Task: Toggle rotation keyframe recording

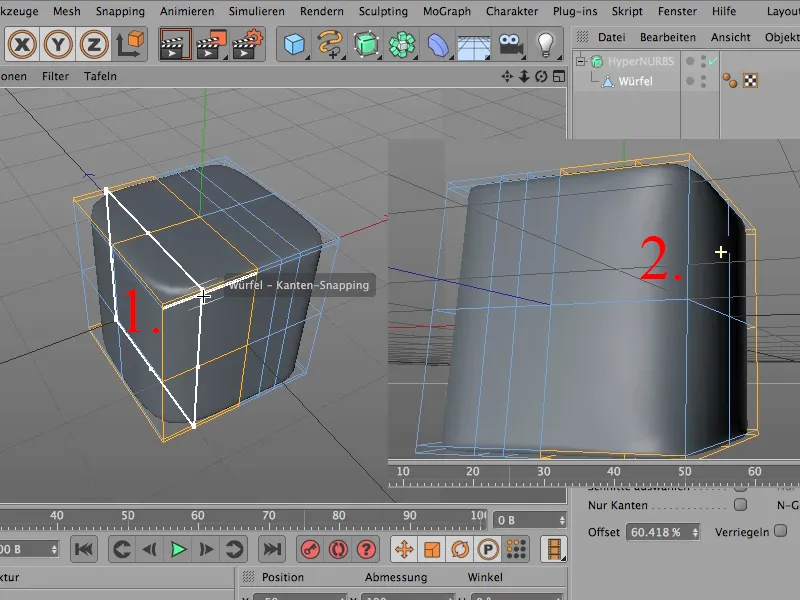Action: (x=460, y=549)
